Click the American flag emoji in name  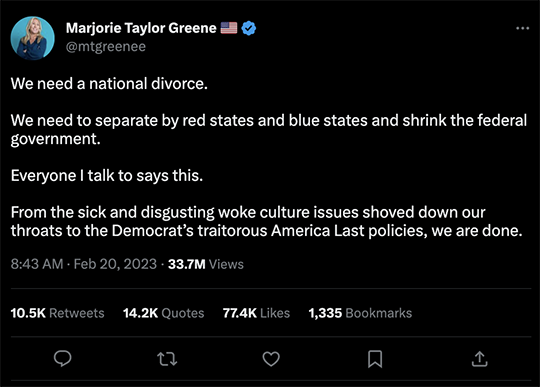click(229, 28)
